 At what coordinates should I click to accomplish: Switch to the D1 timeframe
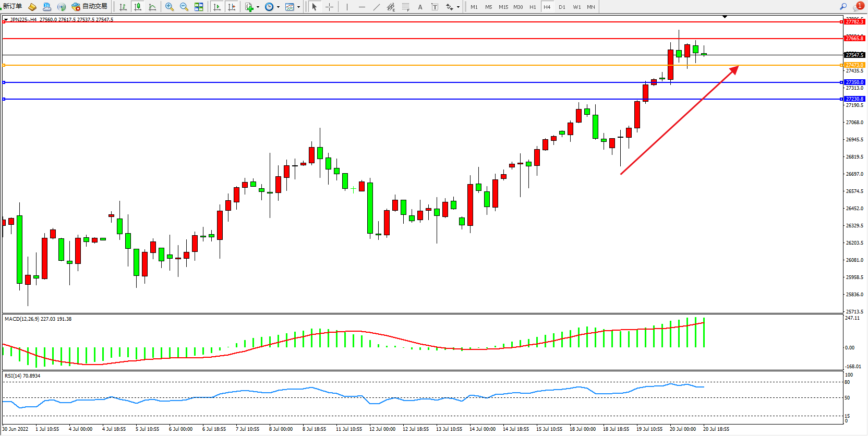tap(562, 7)
